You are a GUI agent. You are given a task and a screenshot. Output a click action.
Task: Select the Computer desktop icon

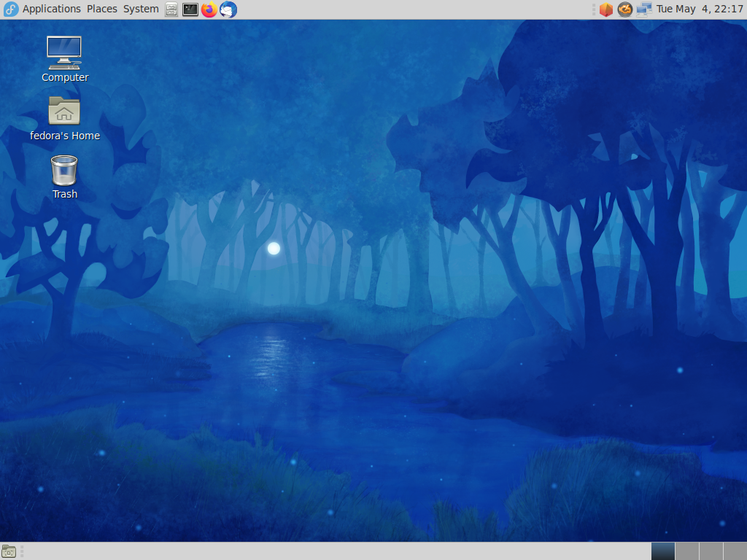[64, 59]
